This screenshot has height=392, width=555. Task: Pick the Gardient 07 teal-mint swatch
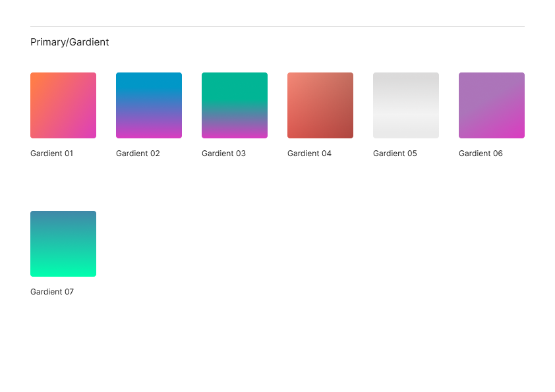pos(63,244)
